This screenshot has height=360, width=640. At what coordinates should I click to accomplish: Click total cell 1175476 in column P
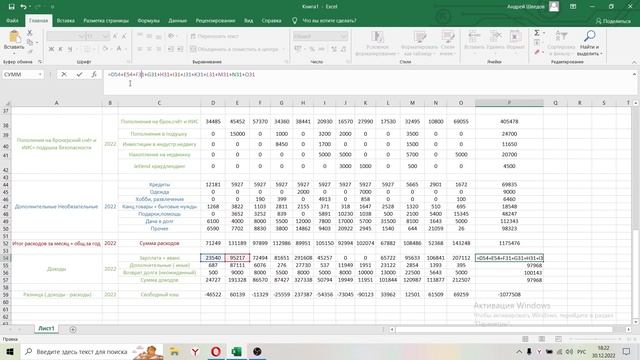(509, 243)
